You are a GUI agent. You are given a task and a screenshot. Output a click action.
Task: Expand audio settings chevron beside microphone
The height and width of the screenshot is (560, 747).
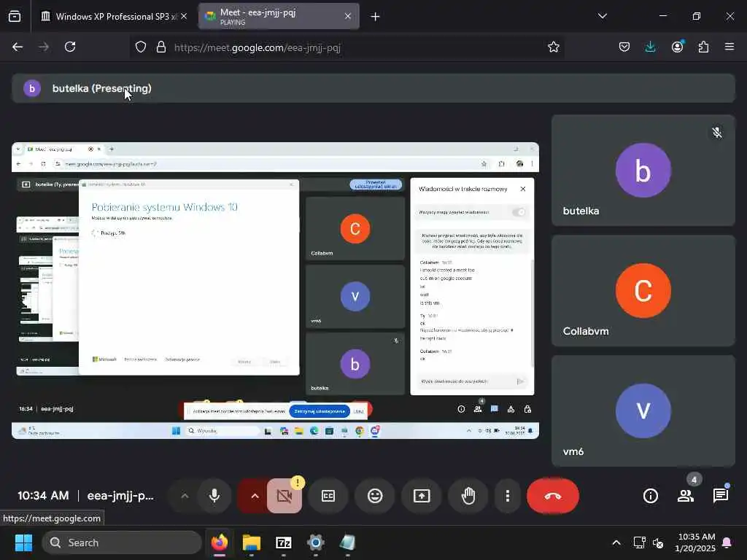[x=185, y=496]
